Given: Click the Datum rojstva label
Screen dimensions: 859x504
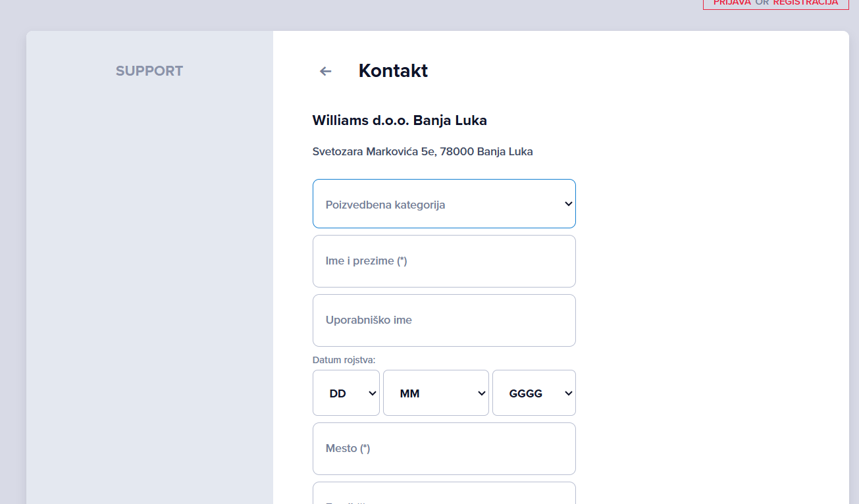Looking at the screenshot, I should coord(344,360).
